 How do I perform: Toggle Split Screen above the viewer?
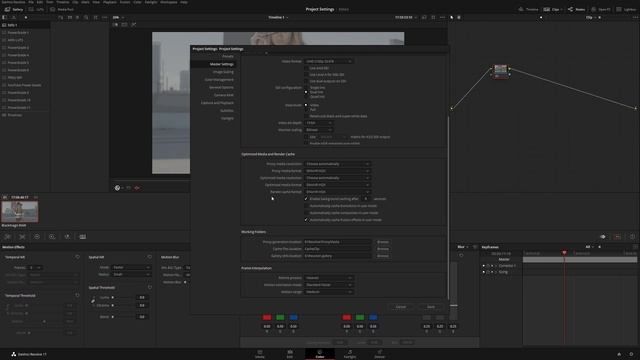(124, 25)
